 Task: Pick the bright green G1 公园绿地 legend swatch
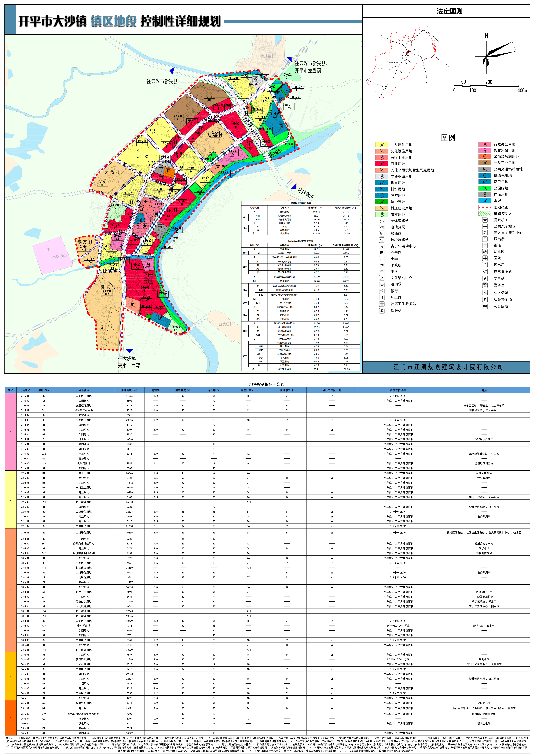pos(485,188)
